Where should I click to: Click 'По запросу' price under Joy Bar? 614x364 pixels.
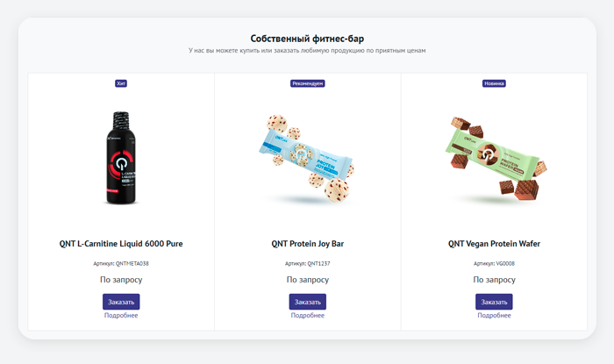pos(307,280)
